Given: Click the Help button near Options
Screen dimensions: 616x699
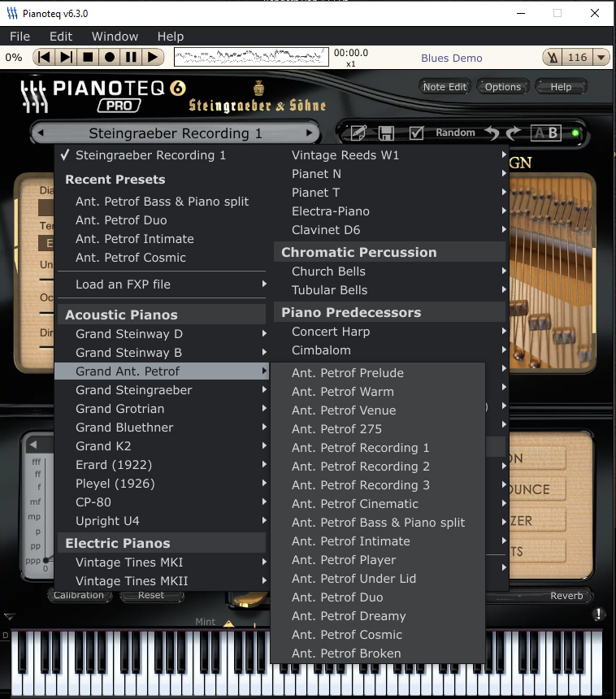Looking at the screenshot, I should pos(561,87).
